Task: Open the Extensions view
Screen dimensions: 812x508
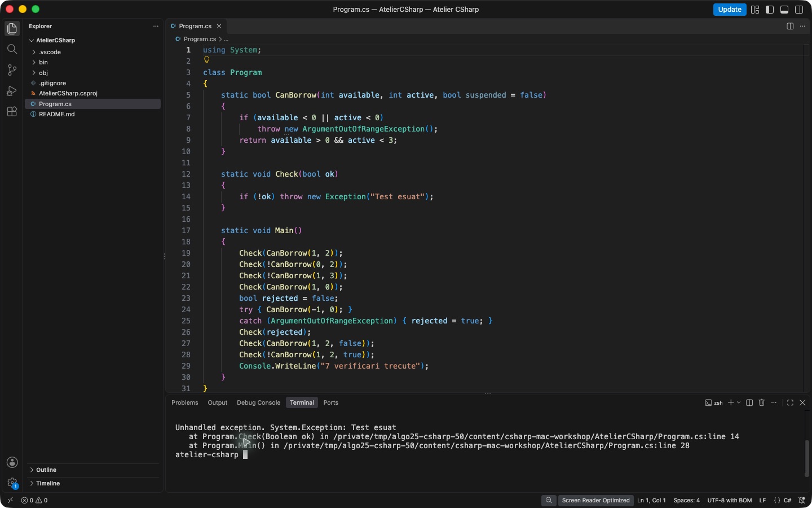Action: tap(12, 111)
